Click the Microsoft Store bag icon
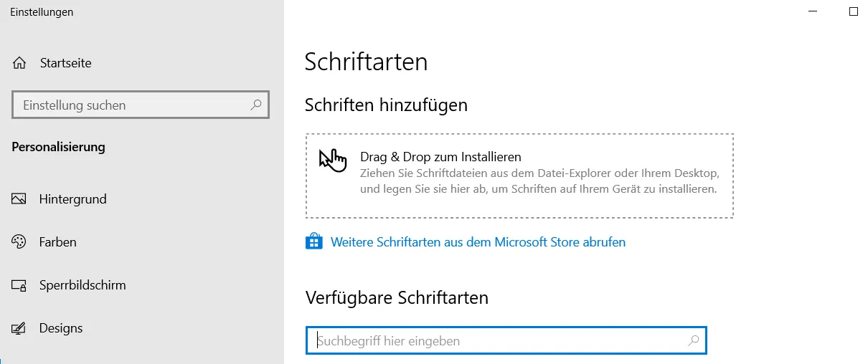Screen dimensions: 868x364 tap(314, 241)
